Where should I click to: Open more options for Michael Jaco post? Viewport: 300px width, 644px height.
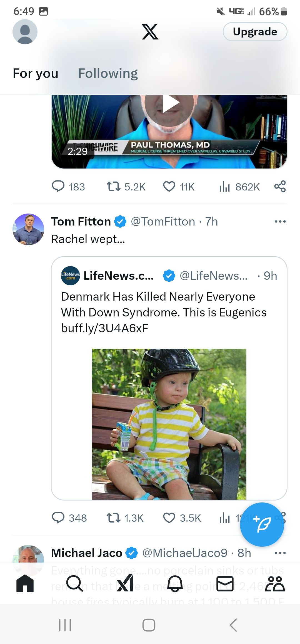[280, 553]
